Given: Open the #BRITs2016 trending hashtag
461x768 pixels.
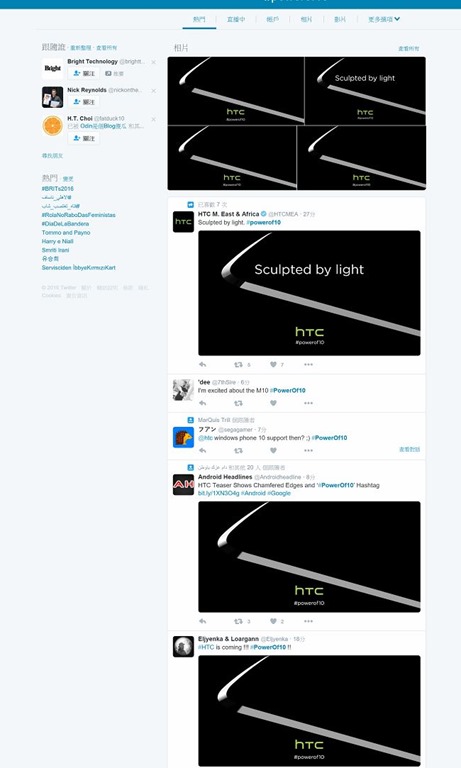Looking at the screenshot, I should pyautogui.click(x=58, y=189).
